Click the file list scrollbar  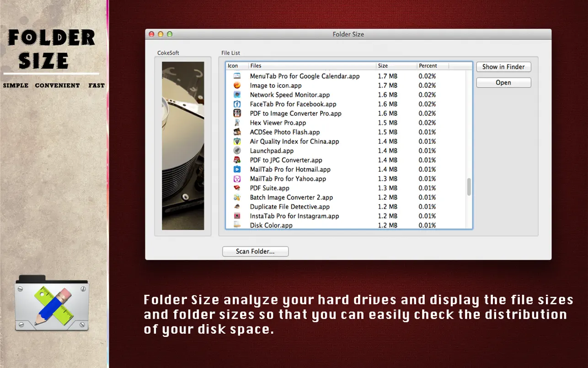tap(469, 187)
